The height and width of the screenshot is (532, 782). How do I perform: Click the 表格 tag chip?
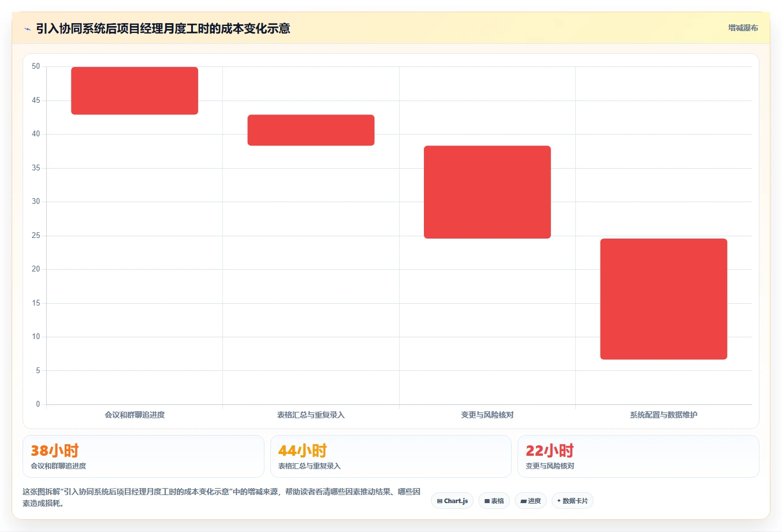(494, 501)
